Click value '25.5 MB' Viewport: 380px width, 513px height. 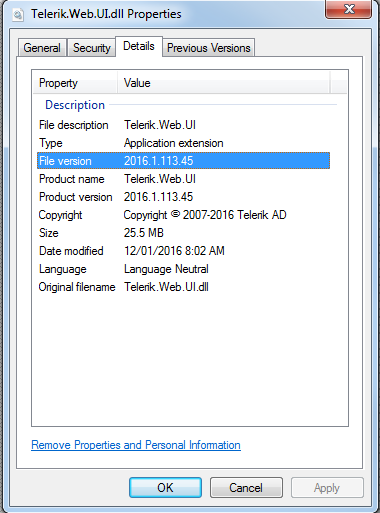click(x=144, y=233)
